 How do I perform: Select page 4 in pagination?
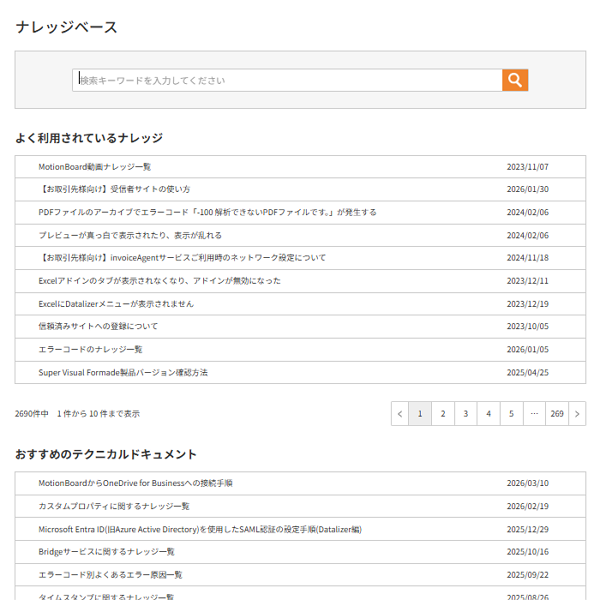point(488,413)
